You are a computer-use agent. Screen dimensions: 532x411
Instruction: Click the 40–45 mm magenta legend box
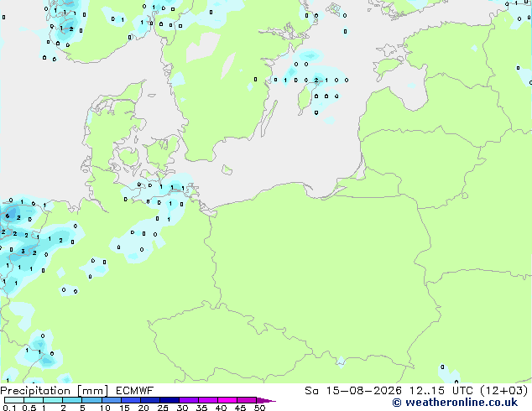tap(227, 400)
